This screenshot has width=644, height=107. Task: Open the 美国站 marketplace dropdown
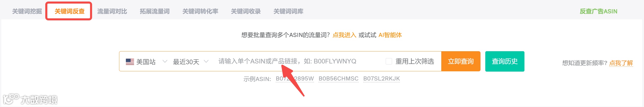tap(147, 62)
